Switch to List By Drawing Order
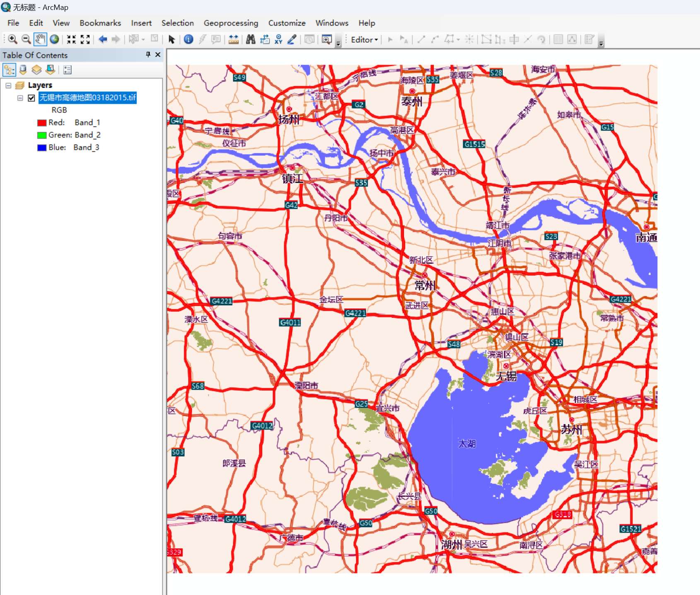Image resolution: width=700 pixels, height=595 pixels. (9, 70)
